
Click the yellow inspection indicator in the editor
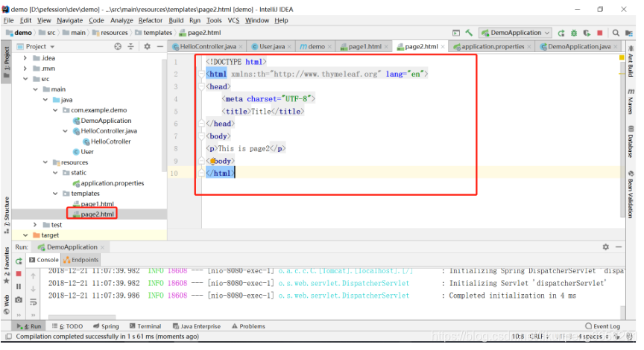tap(622, 58)
